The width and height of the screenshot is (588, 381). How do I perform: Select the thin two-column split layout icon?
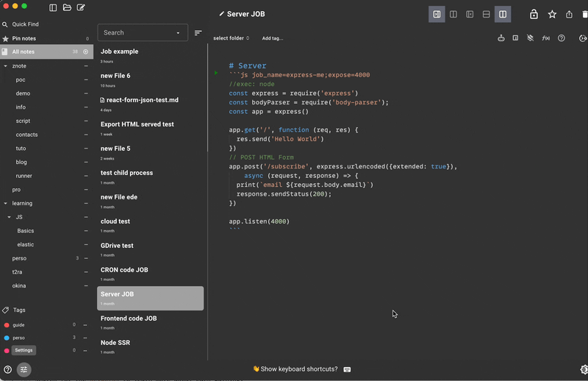tap(453, 14)
